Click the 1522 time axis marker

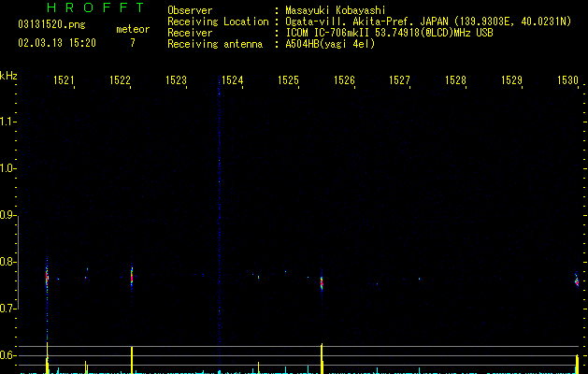pos(120,80)
